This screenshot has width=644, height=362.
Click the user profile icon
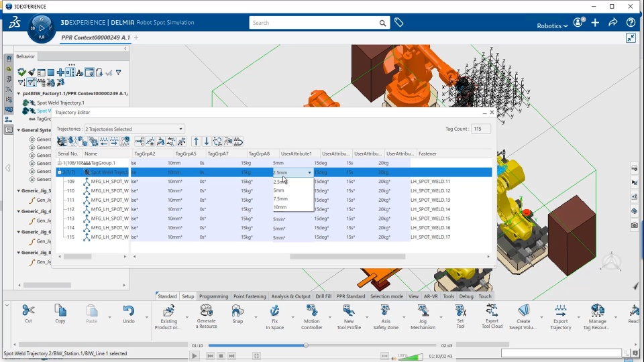click(578, 23)
